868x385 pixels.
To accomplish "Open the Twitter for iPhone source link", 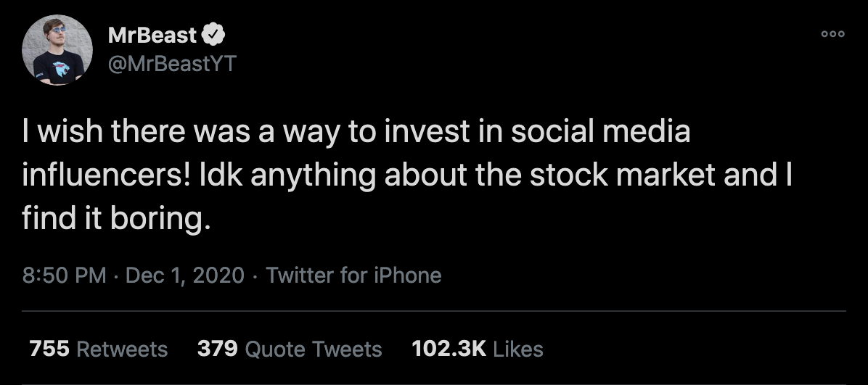I will 353,276.
